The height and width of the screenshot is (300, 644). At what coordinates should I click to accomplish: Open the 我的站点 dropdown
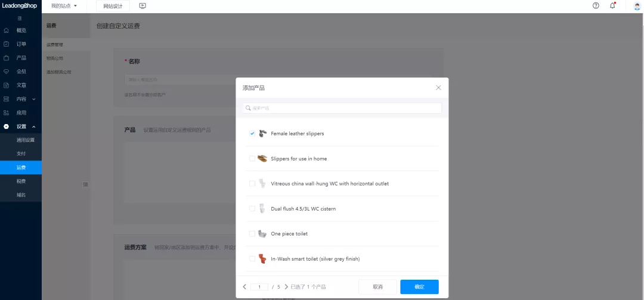coord(64,6)
